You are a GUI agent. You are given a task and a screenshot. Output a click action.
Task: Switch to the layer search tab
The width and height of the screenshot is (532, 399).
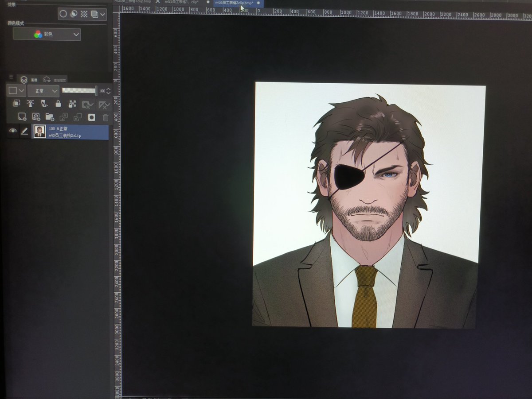point(54,80)
